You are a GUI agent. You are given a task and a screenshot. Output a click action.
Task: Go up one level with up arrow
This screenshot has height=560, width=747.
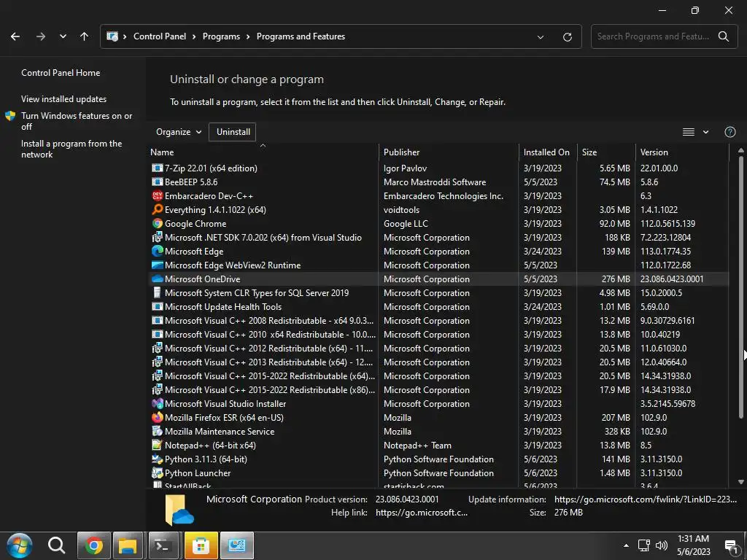pos(85,36)
